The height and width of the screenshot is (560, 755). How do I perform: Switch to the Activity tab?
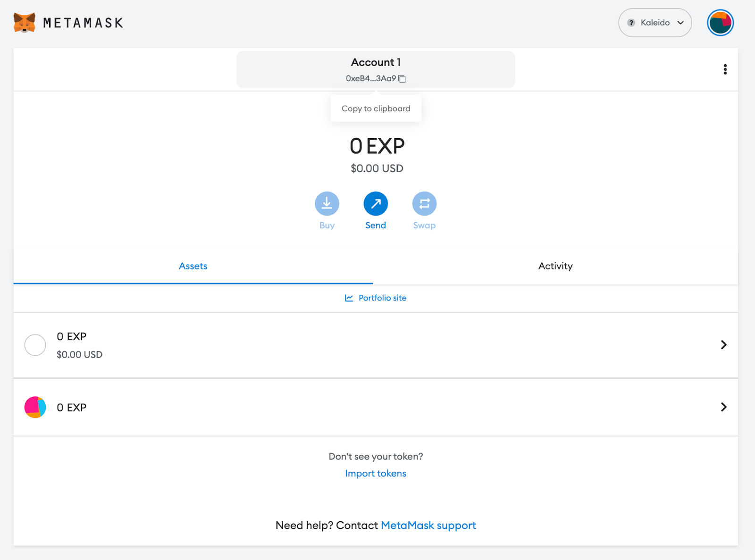pyautogui.click(x=555, y=266)
